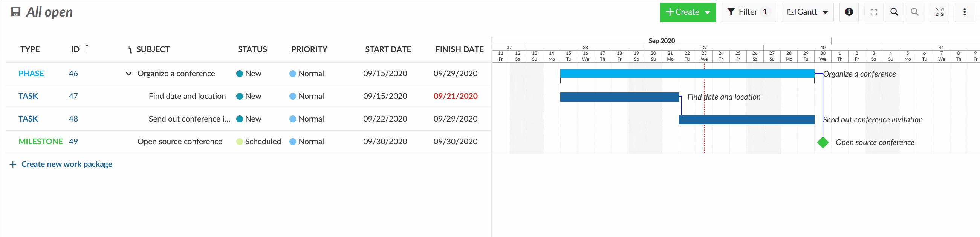980x237 pixels.
Task: Click the Normal priority color dot for task 47
Action: coord(292,96)
